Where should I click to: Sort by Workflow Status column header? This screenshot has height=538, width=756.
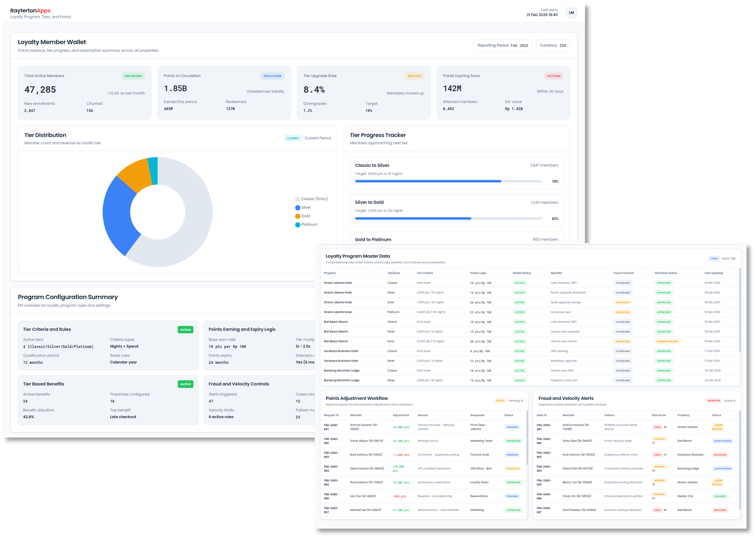click(665, 273)
